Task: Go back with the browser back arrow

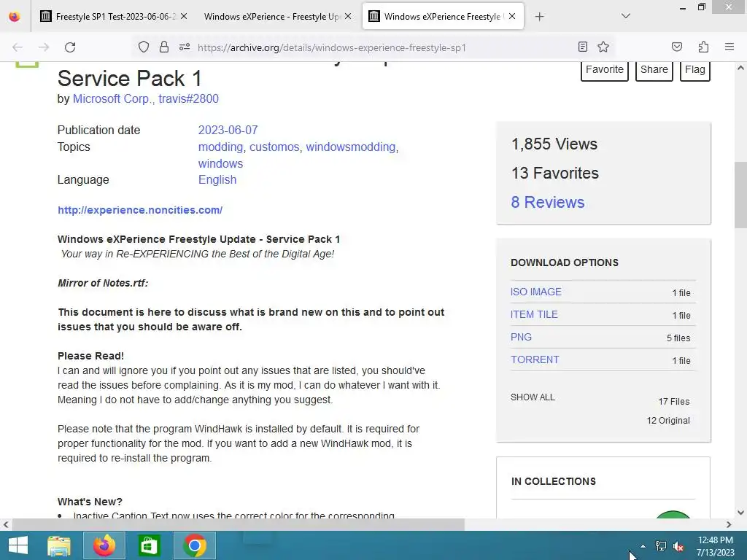Action: (x=18, y=47)
